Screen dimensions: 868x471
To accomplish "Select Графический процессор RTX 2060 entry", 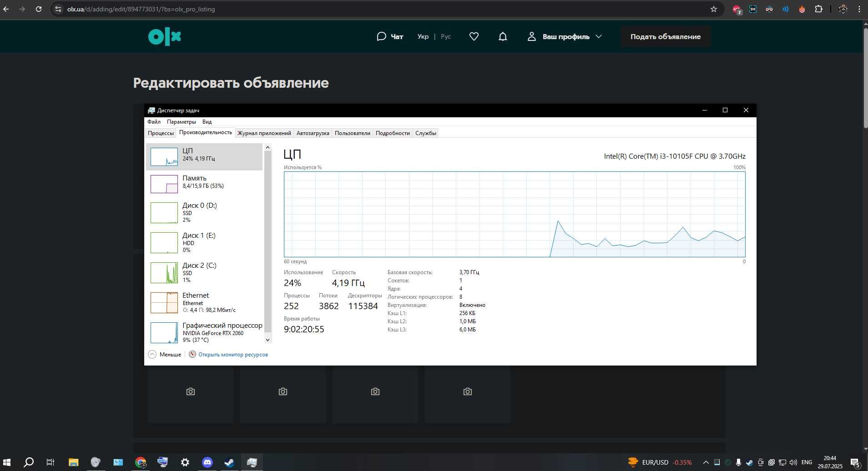I will (x=204, y=332).
